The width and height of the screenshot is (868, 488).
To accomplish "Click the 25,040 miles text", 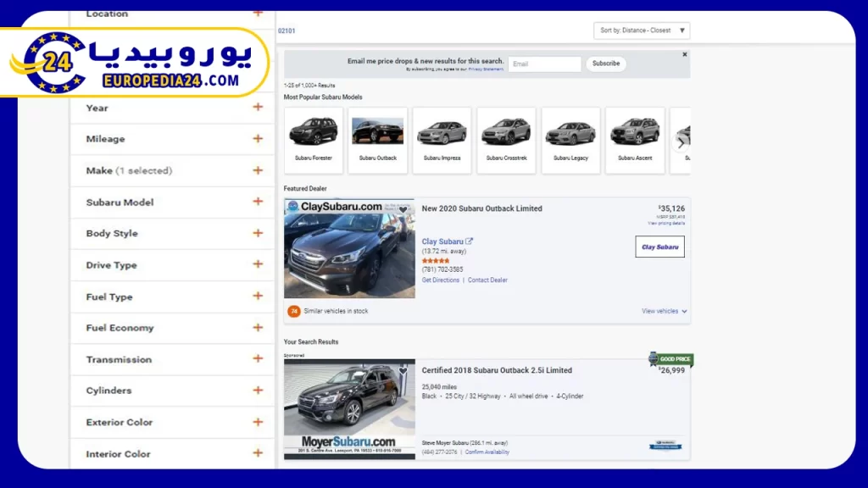I will pos(439,386).
